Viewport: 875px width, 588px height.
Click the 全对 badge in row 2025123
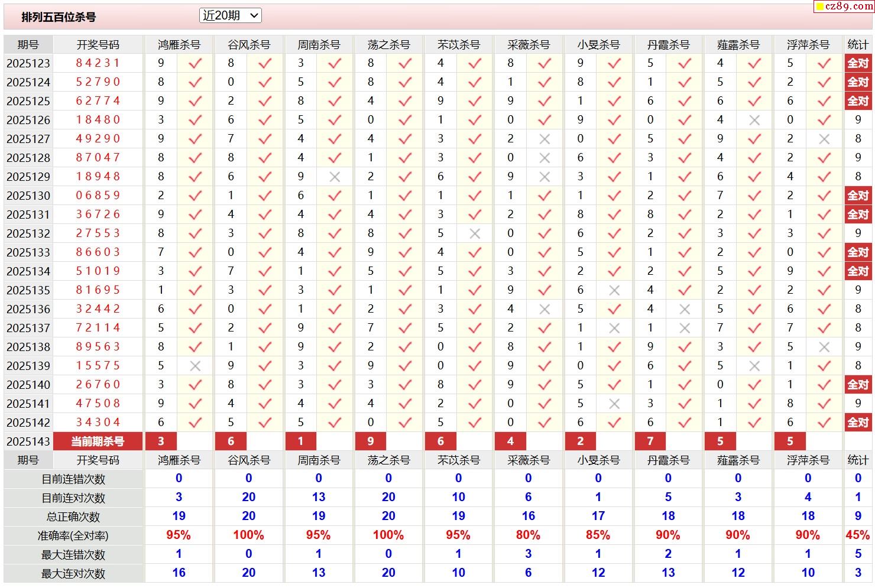point(858,63)
